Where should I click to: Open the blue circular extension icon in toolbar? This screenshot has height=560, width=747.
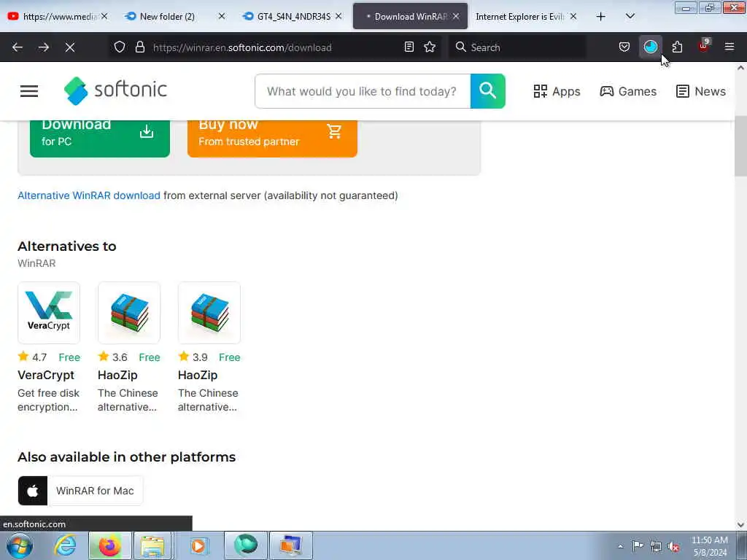pos(650,47)
